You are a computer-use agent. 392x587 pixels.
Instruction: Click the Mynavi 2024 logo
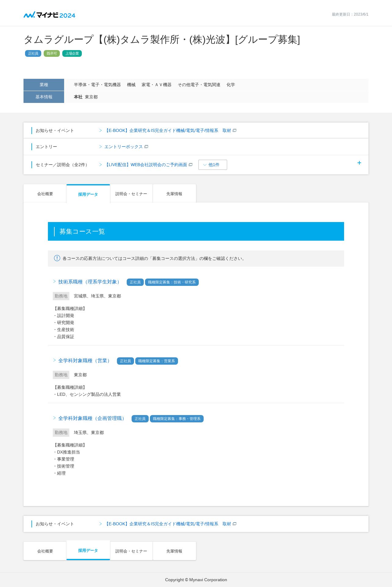click(x=49, y=15)
